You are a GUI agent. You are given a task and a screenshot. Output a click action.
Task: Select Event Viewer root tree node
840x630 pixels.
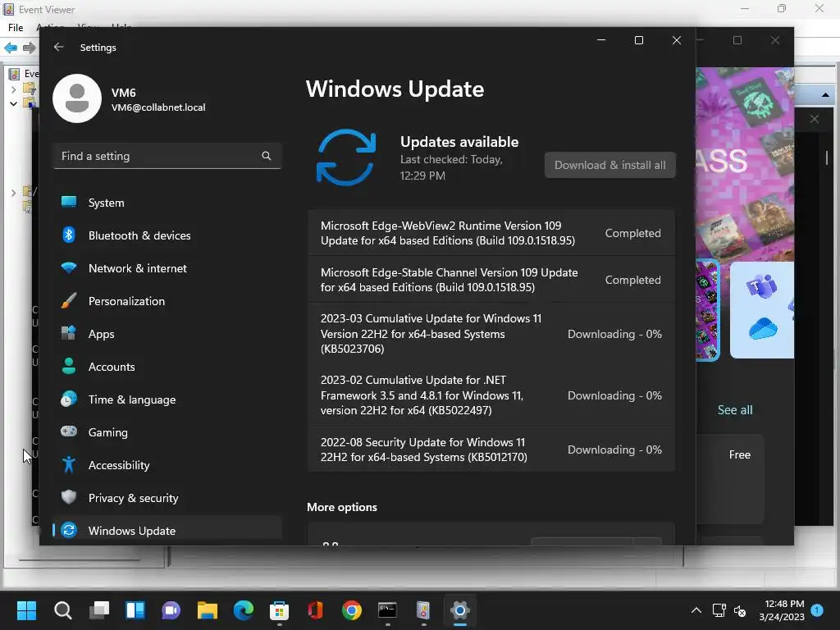point(24,73)
